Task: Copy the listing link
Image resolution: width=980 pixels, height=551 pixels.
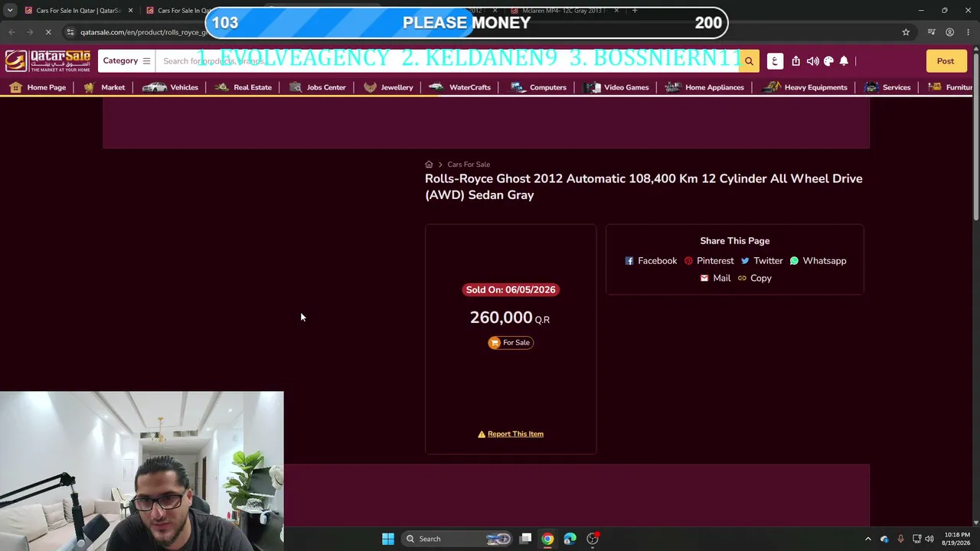Action: point(754,279)
